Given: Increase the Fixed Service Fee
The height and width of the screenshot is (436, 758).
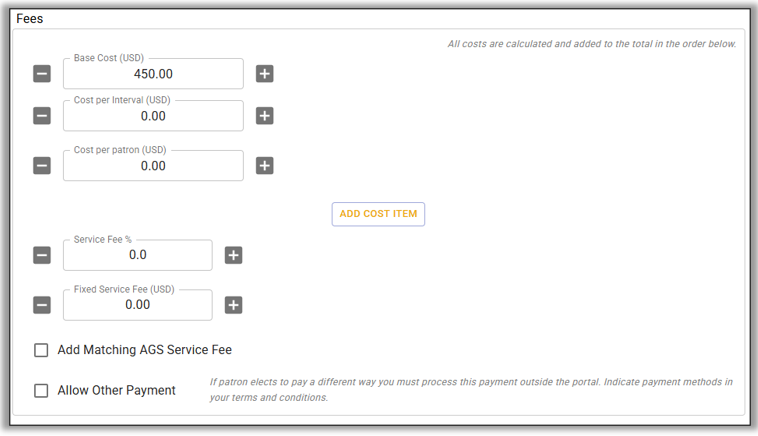Looking at the screenshot, I should click(233, 305).
